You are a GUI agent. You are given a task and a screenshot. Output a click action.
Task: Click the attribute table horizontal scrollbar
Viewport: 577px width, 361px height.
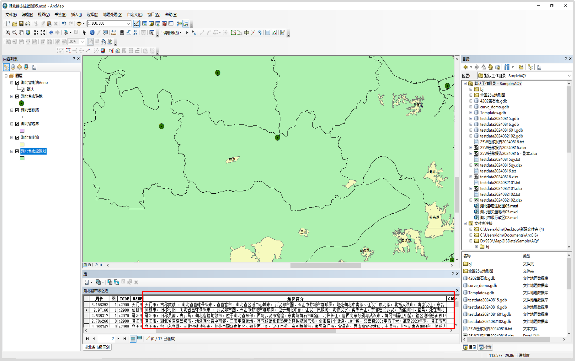[x=270, y=331]
